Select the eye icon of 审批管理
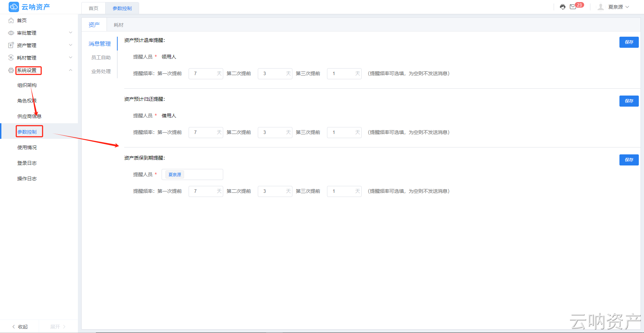Screen dimensions: 644x333 point(10,33)
